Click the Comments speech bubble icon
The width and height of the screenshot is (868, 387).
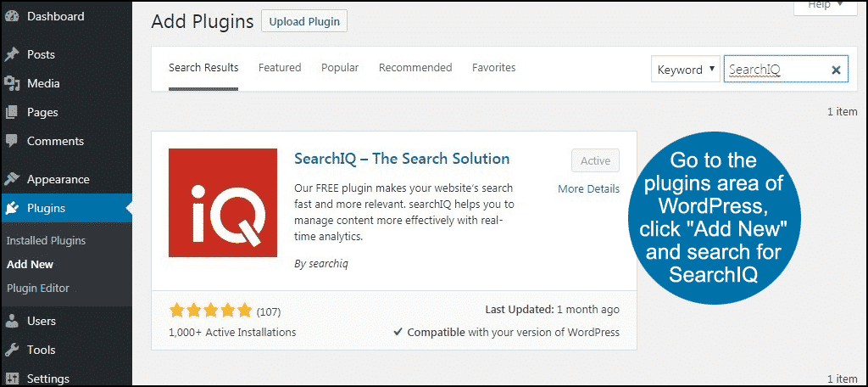coord(12,141)
